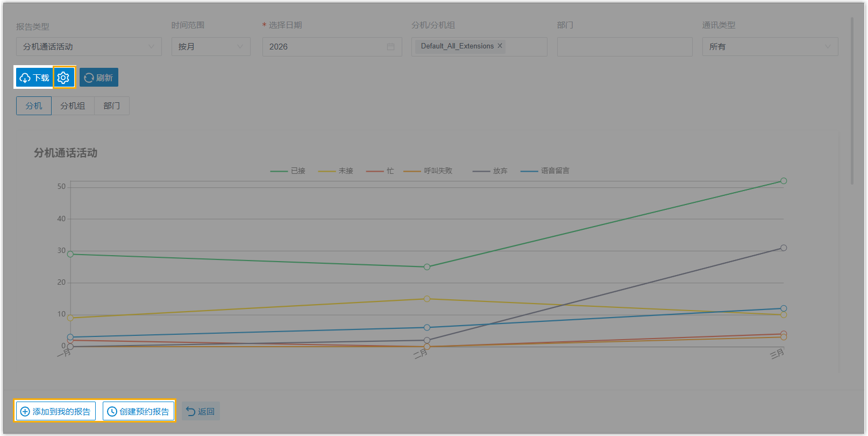Click the calendar icon in date field
Viewport: 868px width, 436px height.
click(390, 47)
